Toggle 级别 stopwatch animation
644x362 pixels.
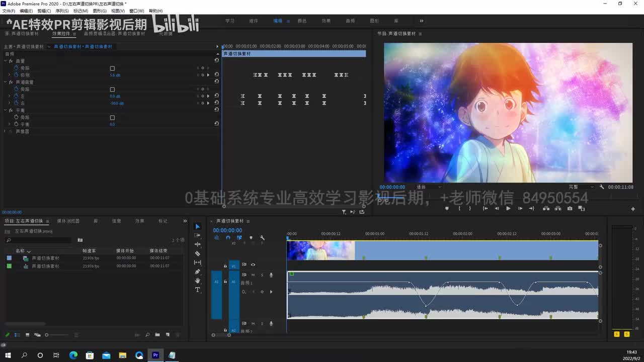coord(16,75)
